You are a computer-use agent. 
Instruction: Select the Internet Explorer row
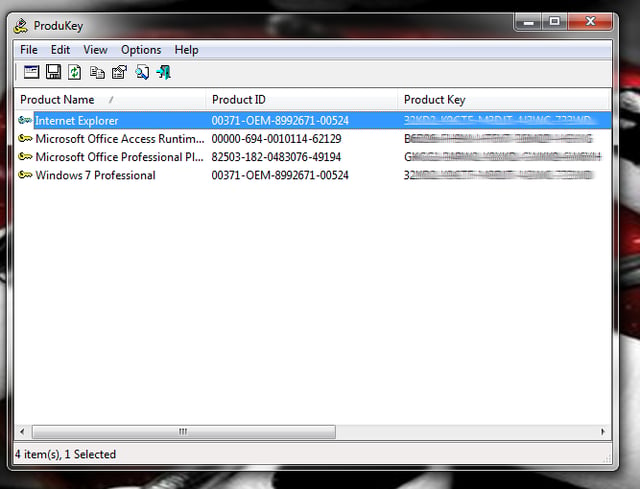(x=313, y=120)
